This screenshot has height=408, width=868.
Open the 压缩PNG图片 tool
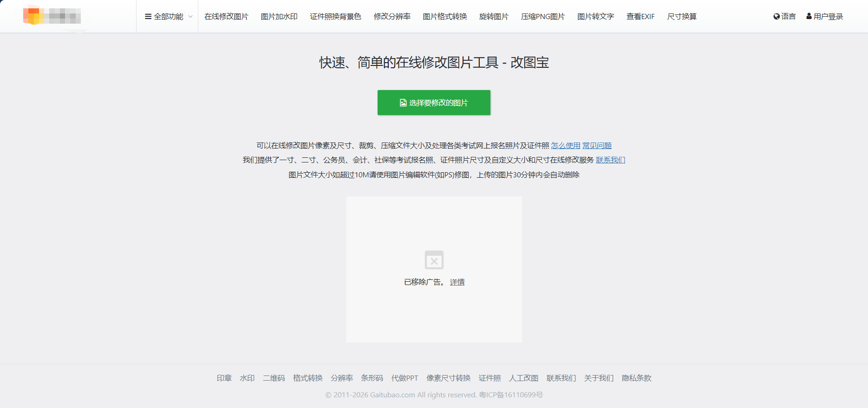click(x=543, y=17)
